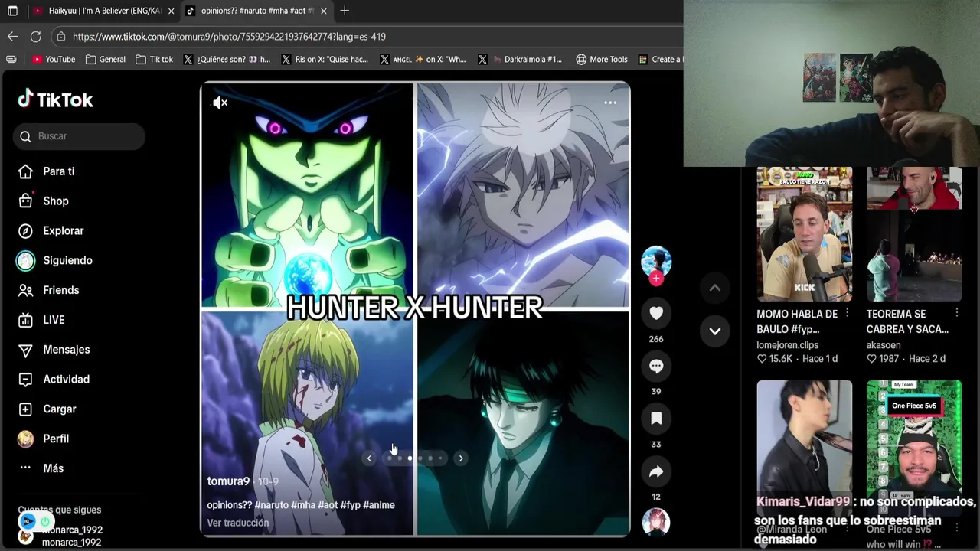This screenshot has height=551, width=980.
Task: View site information via the lock icon
Action: coord(60,37)
